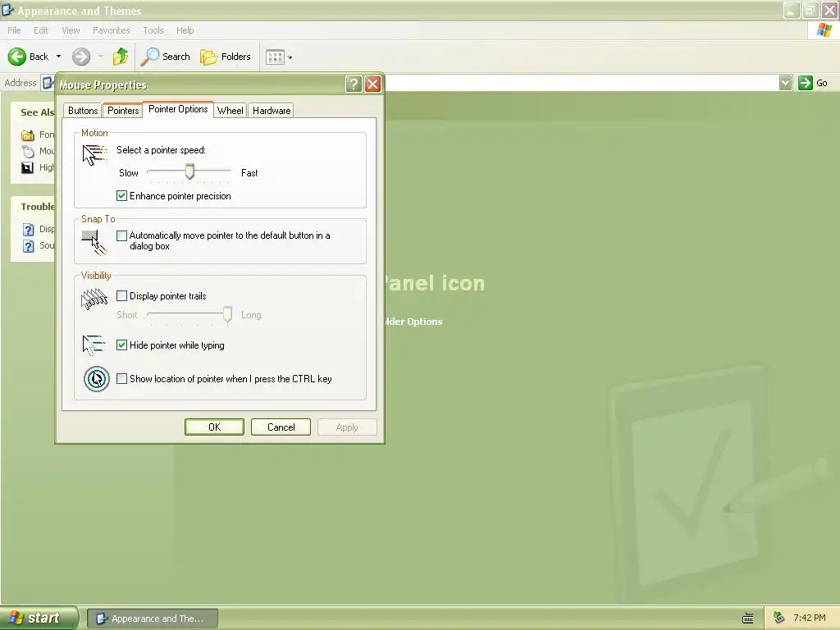
Task: Click the Search label in toolbar
Action: pyautogui.click(x=176, y=57)
